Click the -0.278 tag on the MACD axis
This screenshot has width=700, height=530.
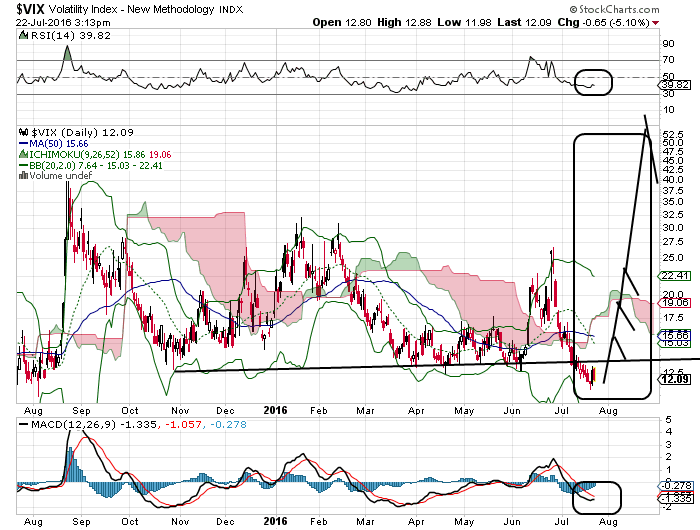pos(675,486)
